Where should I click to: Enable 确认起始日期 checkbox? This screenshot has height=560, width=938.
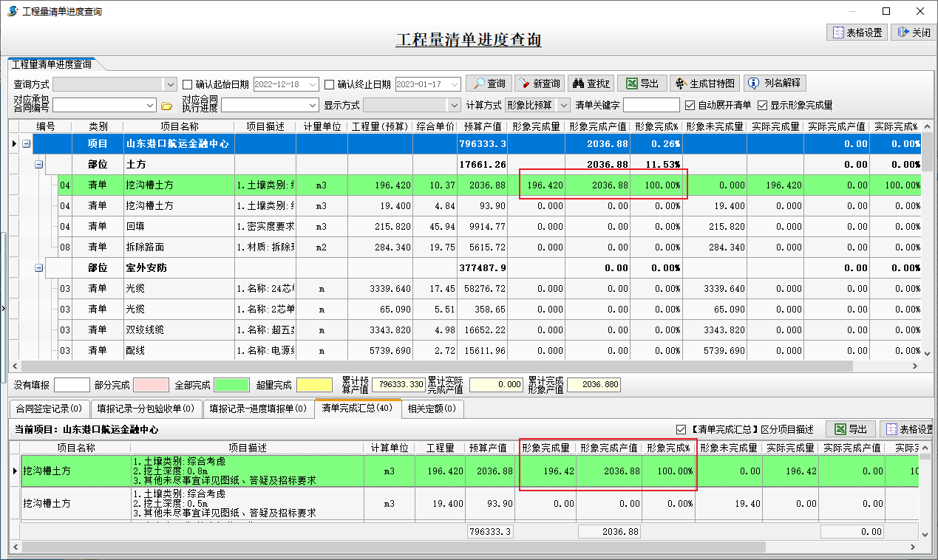click(x=188, y=84)
